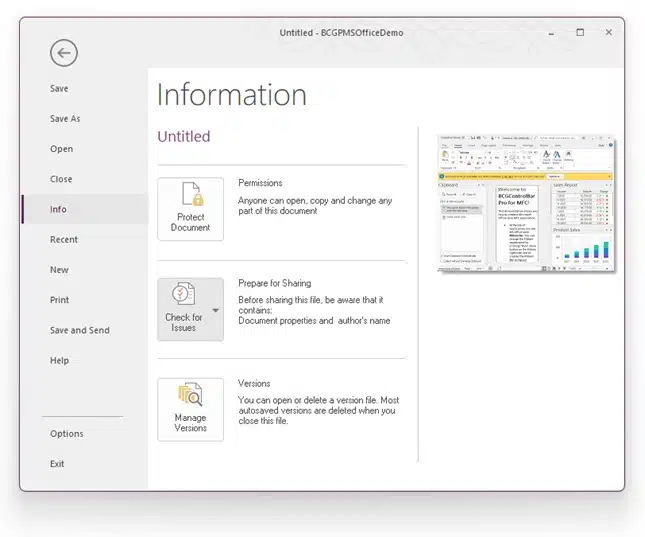
Task: Click the Versions heading text
Action: click(254, 384)
